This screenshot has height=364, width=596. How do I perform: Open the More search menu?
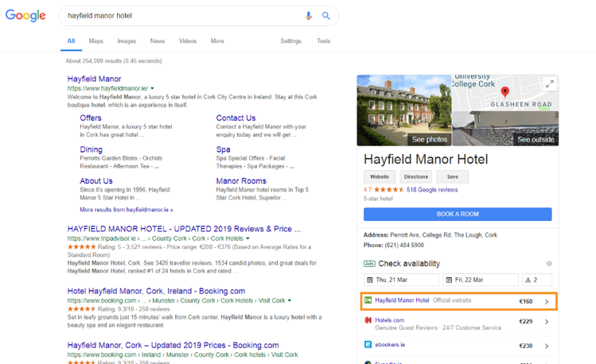pos(217,41)
